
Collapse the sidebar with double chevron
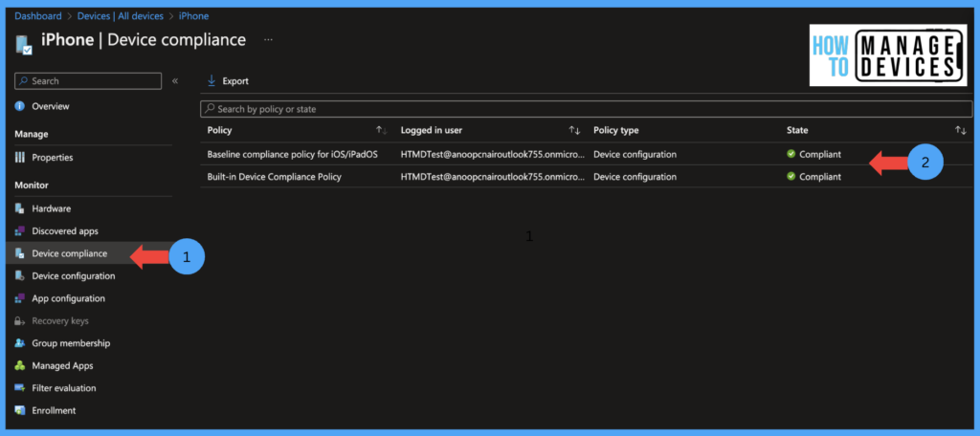coord(175,81)
